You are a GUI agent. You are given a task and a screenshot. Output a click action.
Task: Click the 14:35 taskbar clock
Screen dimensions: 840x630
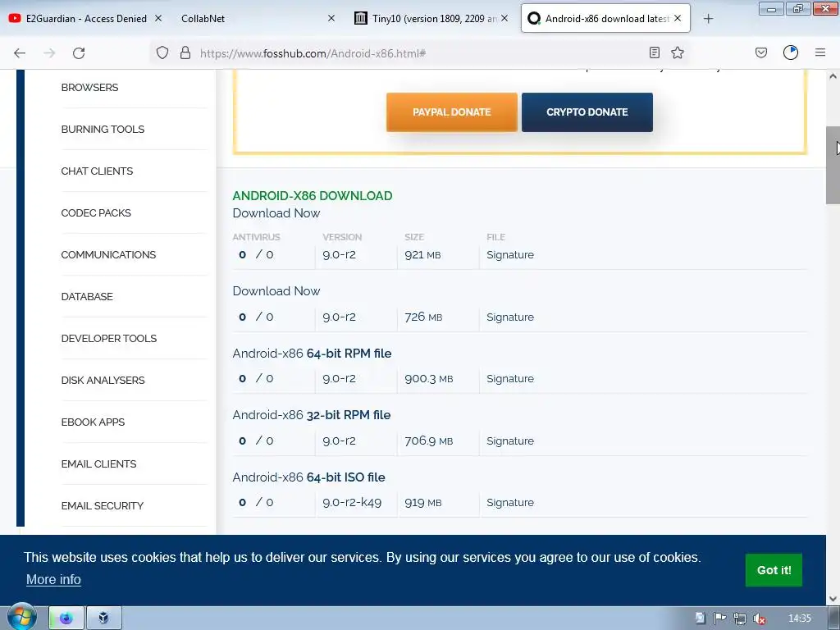[799, 619]
